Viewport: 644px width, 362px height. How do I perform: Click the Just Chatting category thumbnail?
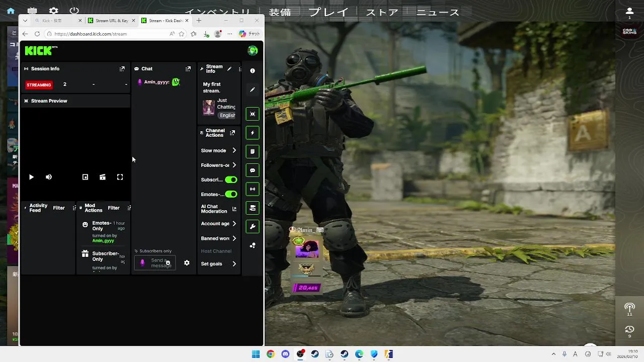click(x=208, y=108)
